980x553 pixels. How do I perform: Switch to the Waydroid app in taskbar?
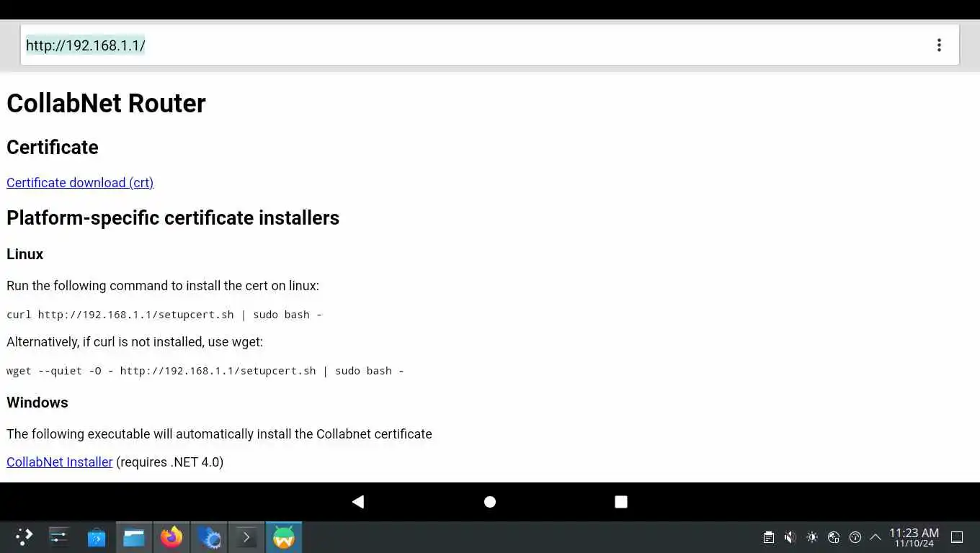(x=284, y=537)
